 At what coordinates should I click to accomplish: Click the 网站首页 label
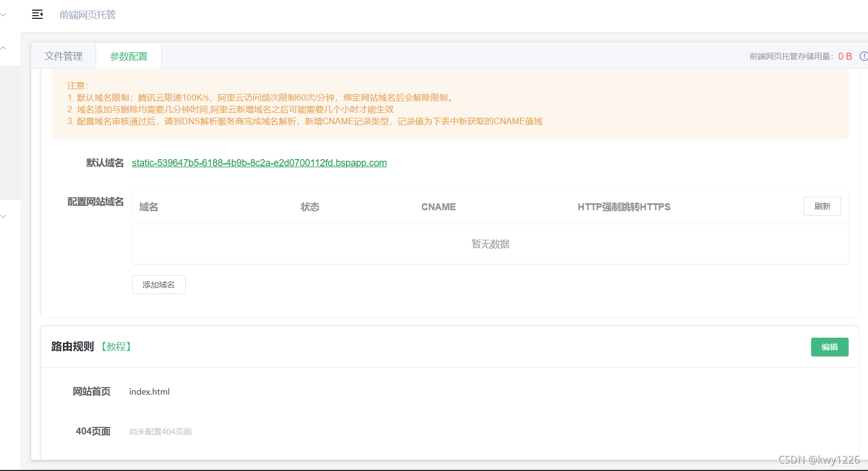[92, 392]
